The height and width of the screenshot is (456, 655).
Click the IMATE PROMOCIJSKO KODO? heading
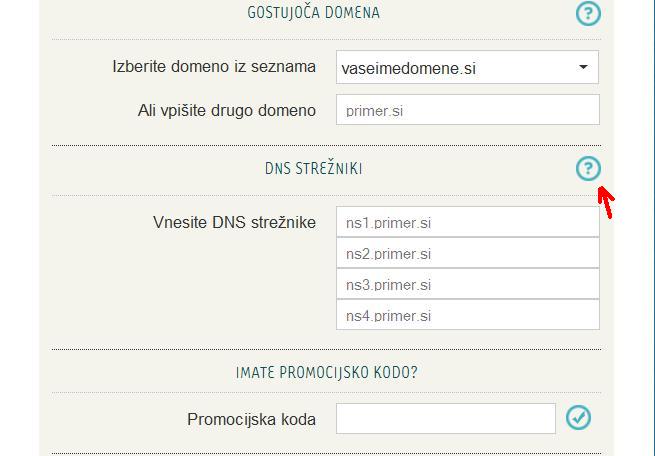point(326,373)
